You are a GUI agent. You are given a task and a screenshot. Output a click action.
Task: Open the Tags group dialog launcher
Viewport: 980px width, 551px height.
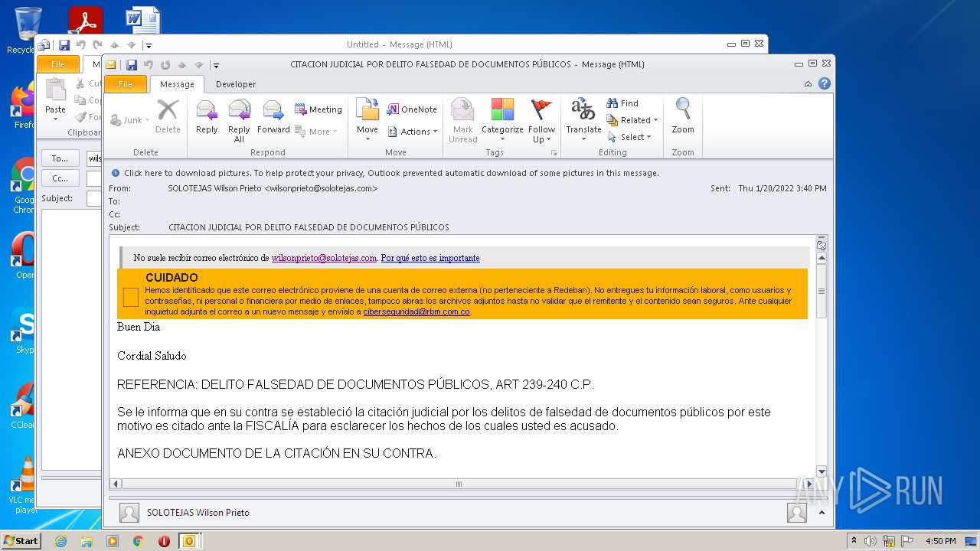554,153
